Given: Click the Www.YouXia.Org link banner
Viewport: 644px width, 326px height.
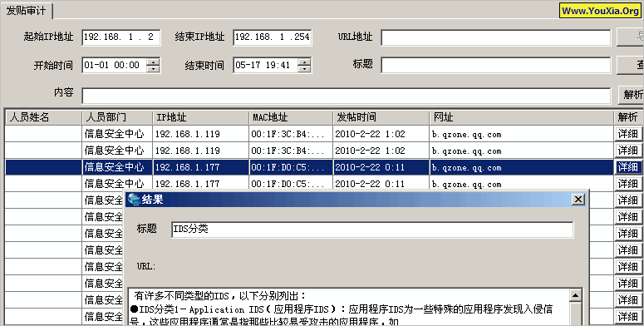Looking at the screenshot, I should point(601,11).
